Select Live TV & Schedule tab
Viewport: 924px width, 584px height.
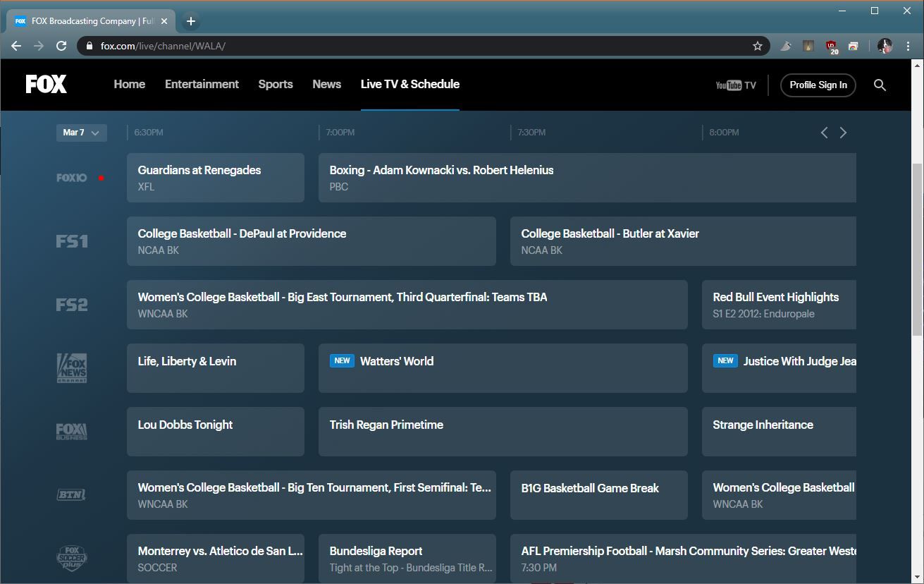(410, 84)
